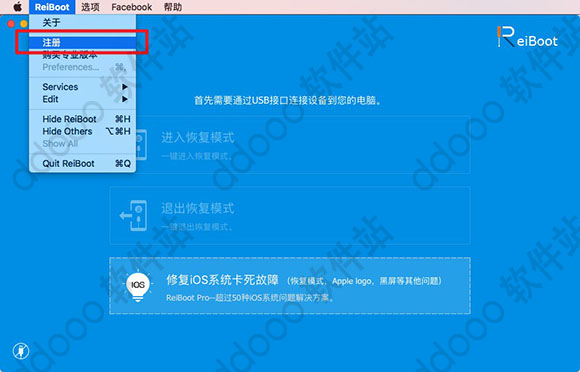Click the round icon in the bottom corner
The height and width of the screenshot is (372, 580).
tap(21, 351)
